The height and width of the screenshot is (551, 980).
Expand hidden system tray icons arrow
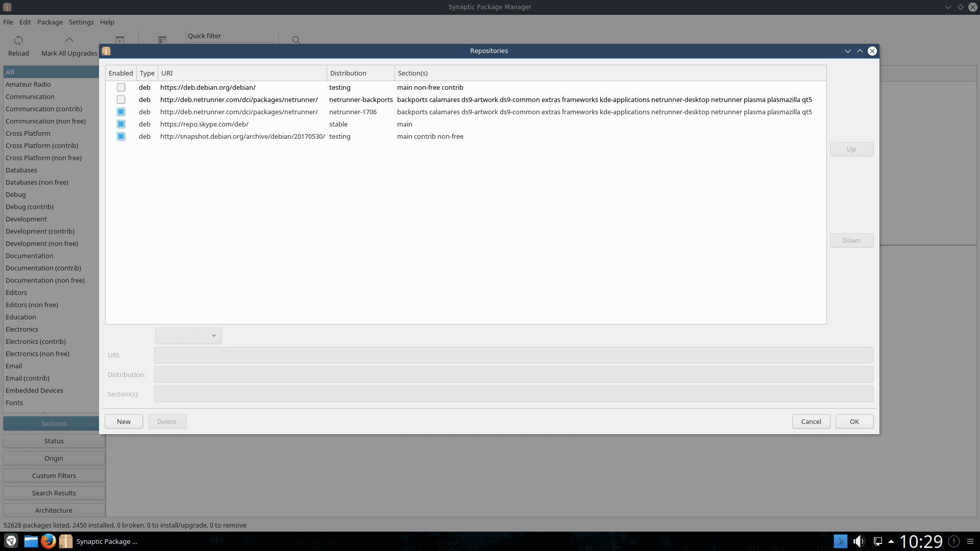point(891,541)
